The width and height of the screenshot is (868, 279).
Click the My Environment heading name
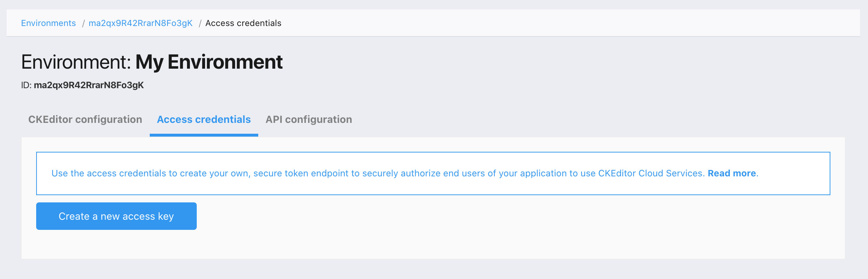[209, 62]
